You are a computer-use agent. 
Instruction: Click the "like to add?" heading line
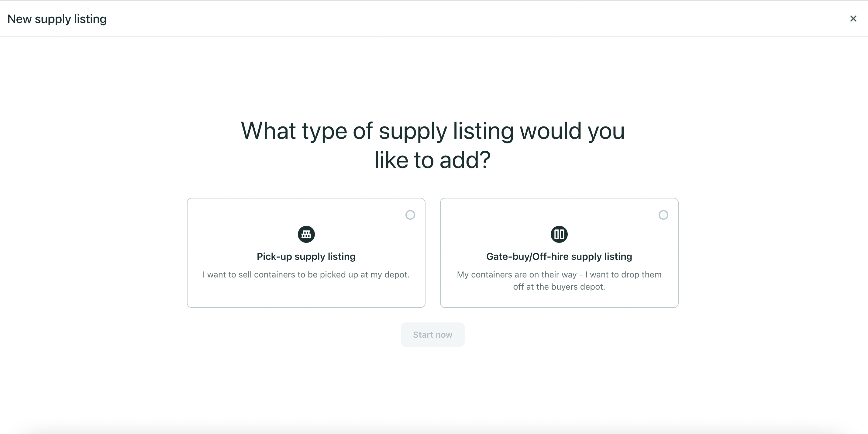[x=433, y=160]
